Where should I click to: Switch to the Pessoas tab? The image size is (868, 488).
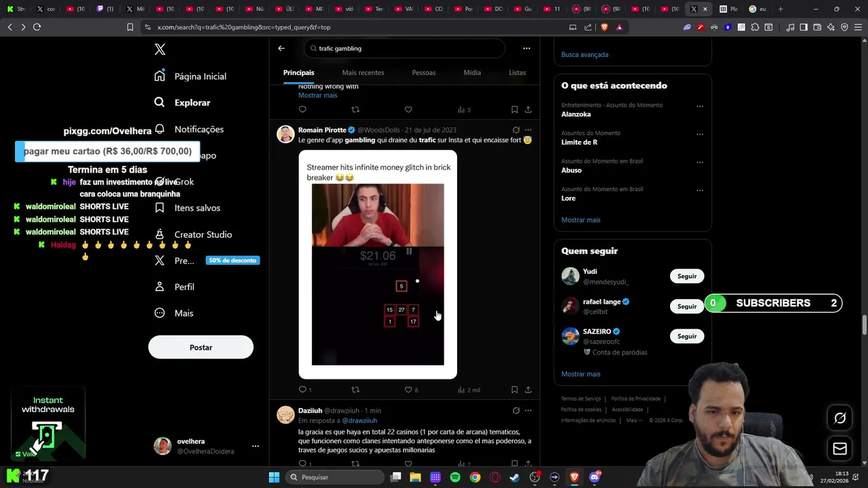coord(424,73)
